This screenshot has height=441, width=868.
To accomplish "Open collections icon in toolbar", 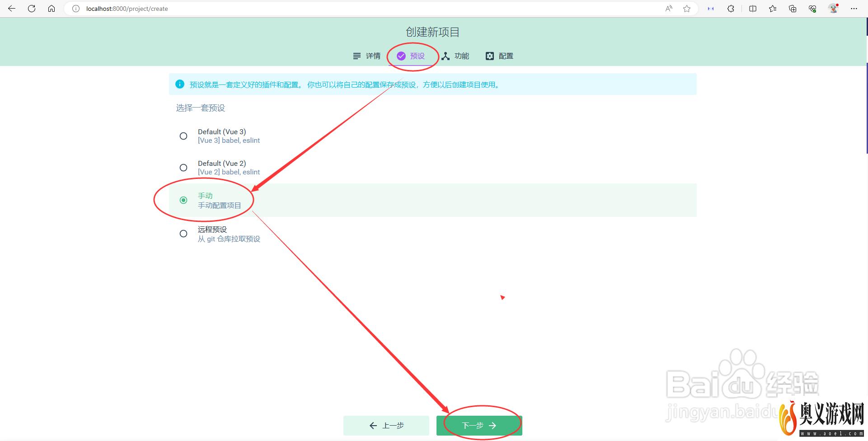I will [x=793, y=9].
